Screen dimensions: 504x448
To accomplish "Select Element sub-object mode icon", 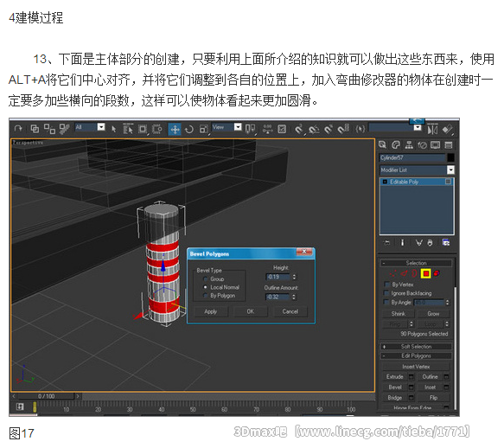I will [437, 273].
